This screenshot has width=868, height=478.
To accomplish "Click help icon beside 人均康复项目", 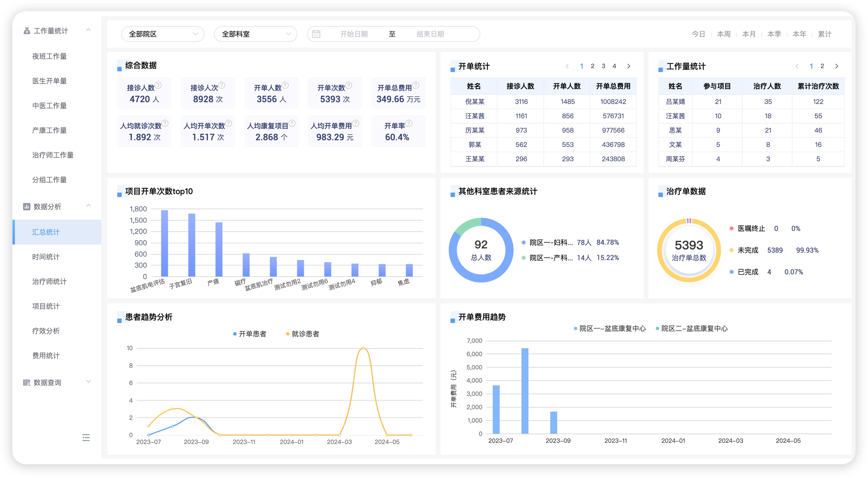I will pos(292,123).
